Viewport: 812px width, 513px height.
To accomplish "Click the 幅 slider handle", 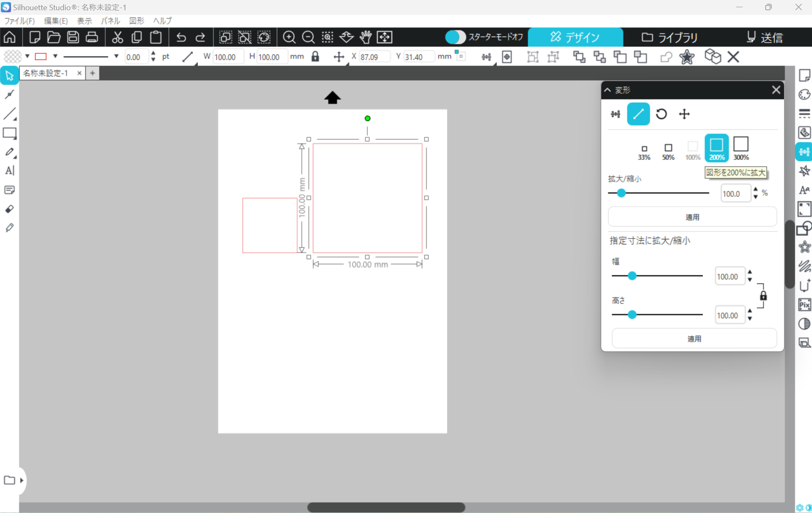I will click(632, 276).
